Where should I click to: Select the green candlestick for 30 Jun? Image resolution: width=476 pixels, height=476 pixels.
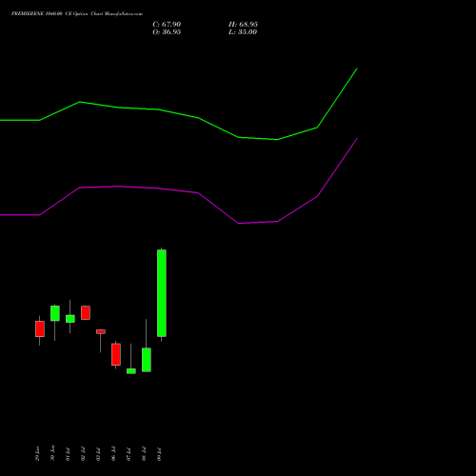[55, 313]
